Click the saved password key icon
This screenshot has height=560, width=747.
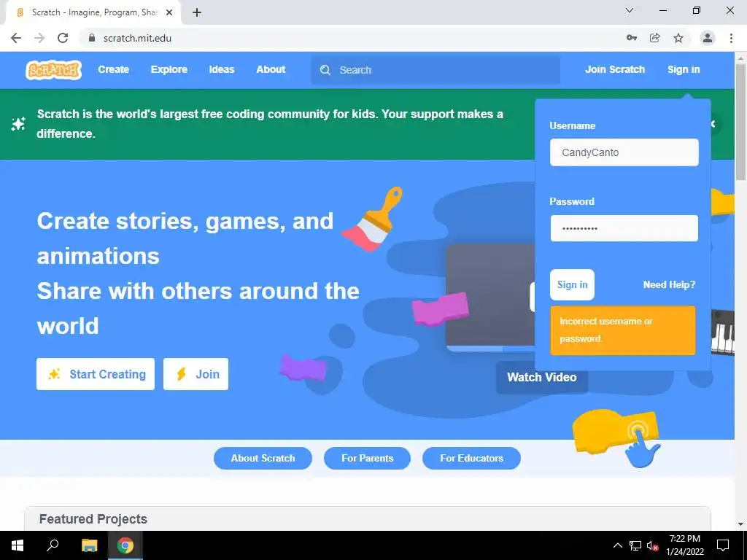click(632, 38)
